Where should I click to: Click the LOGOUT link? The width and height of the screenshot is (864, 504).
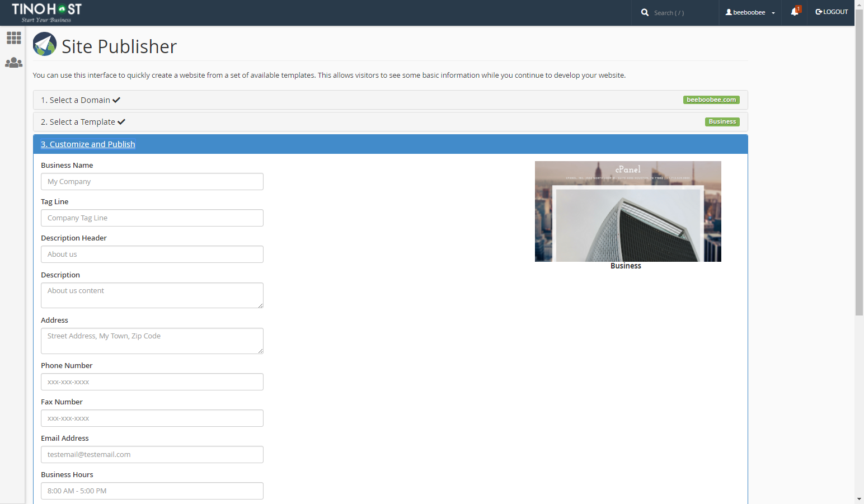click(832, 12)
